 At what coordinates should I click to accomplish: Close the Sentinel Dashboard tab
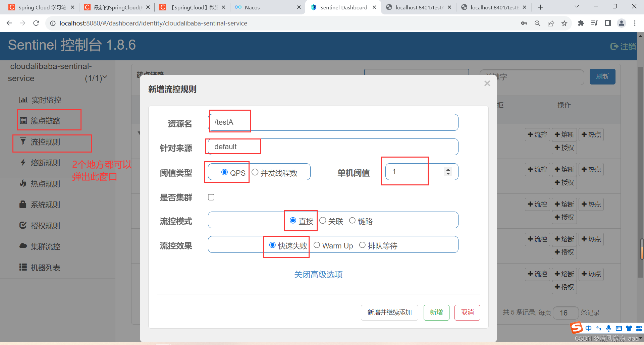pyautogui.click(x=374, y=7)
